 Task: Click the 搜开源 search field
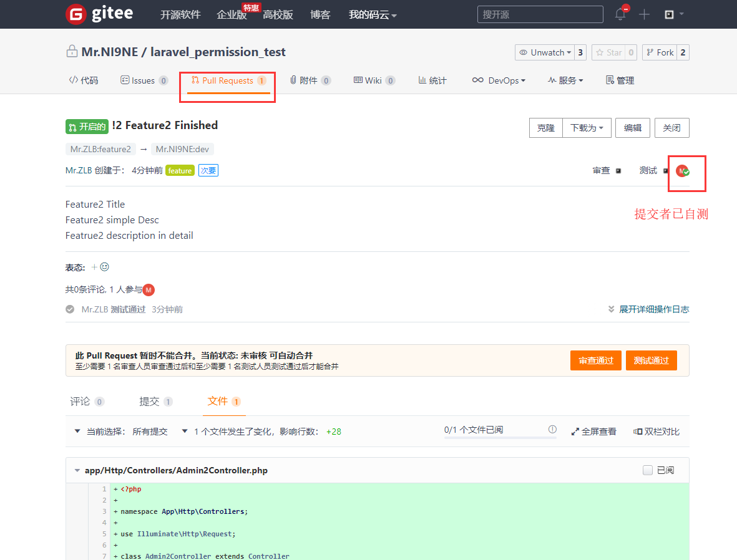point(540,14)
